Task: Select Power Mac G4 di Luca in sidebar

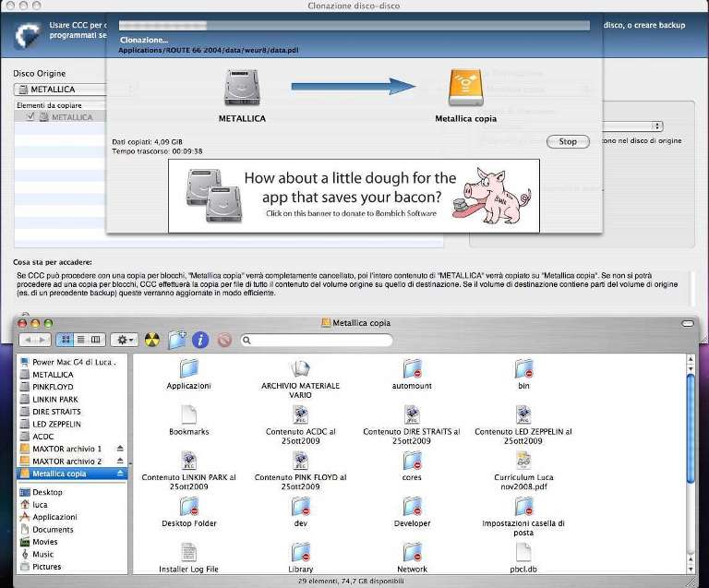Action: (72, 362)
